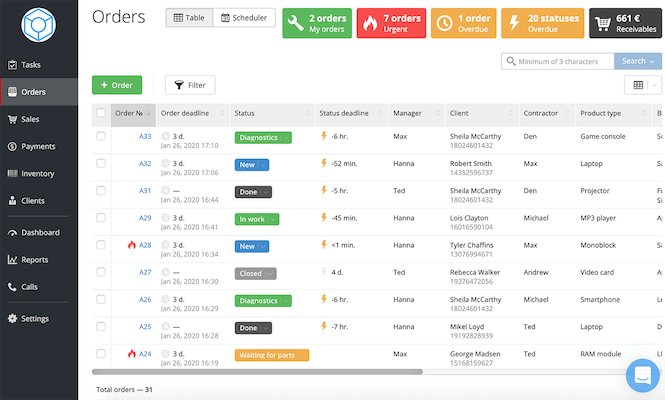Open Inventory from the barcode icon

[x=13, y=173]
